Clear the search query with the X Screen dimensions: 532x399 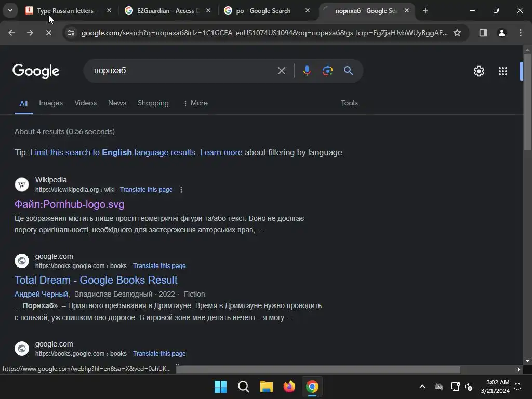(x=282, y=71)
